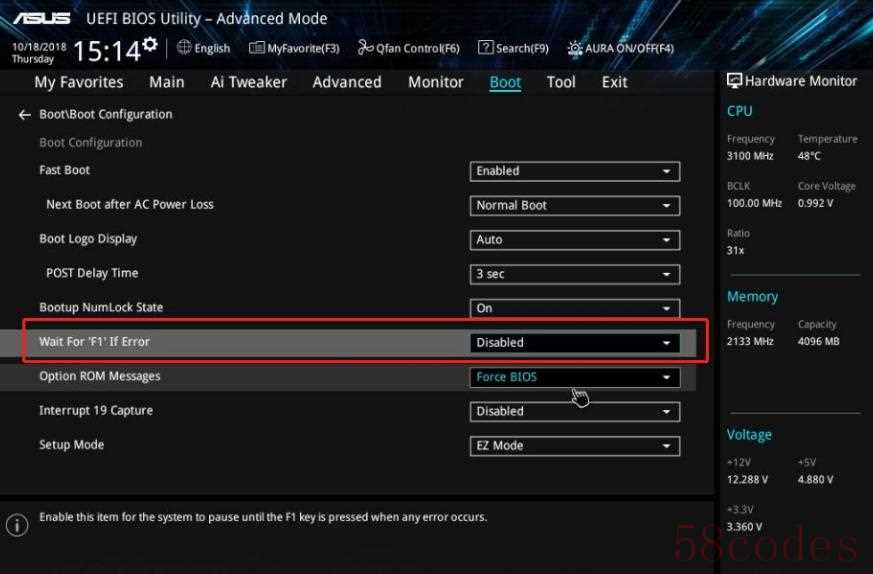This screenshot has height=574, width=873.
Task: Click the English language globe icon
Action: pyautogui.click(x=185, y=48)
